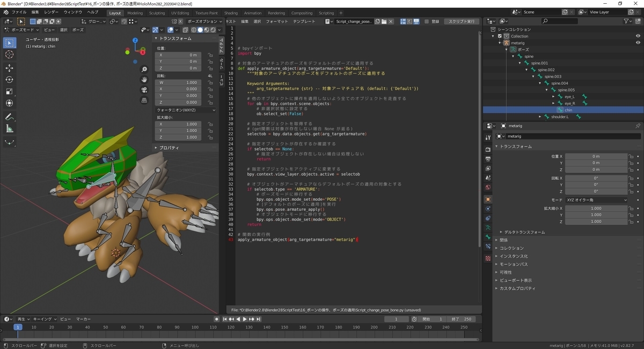The width and height of the screenshot is (644, 349).
Task: Choose the Annotate pencil tool
Action: pos(10,117)
